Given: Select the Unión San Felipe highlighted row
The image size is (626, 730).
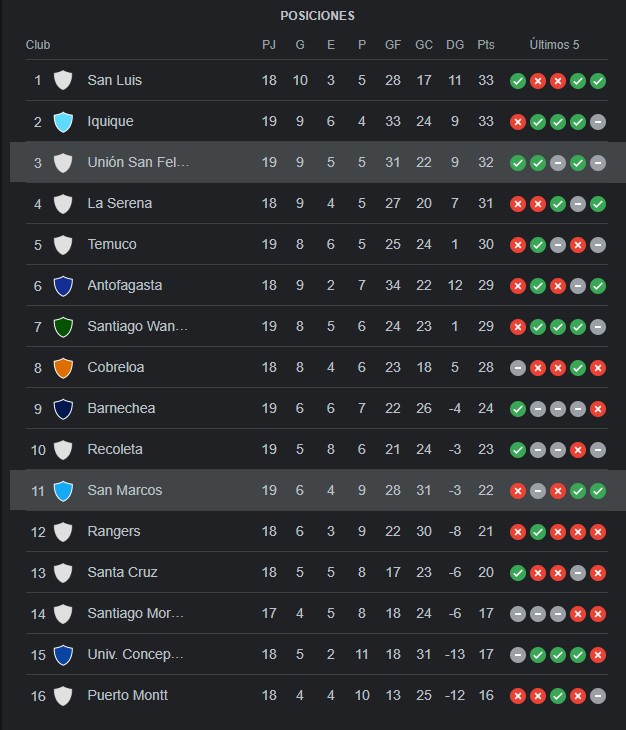Looking at the screenshot, I should pyautogui.click(x=317, y=162).
